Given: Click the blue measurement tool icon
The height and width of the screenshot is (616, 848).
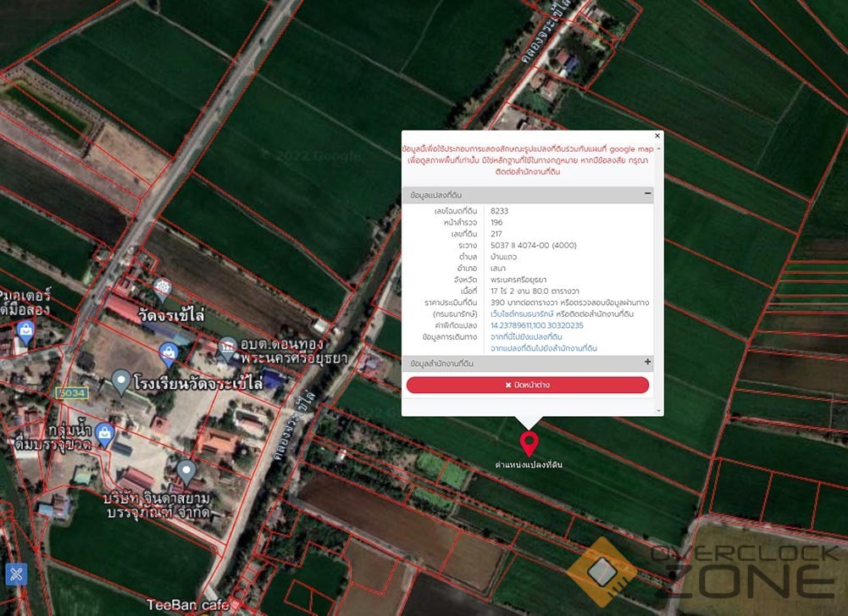Looking at the screenshot, I should click(x=17, y=574).
